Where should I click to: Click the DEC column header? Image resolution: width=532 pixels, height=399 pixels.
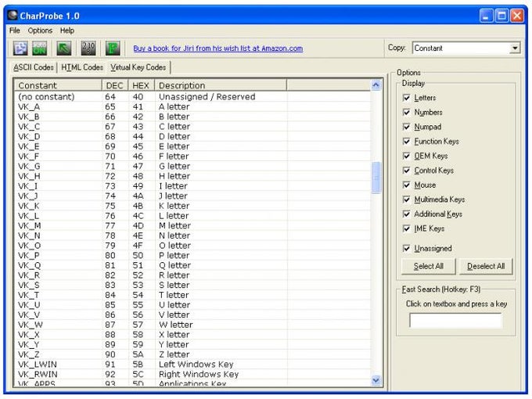115,85
